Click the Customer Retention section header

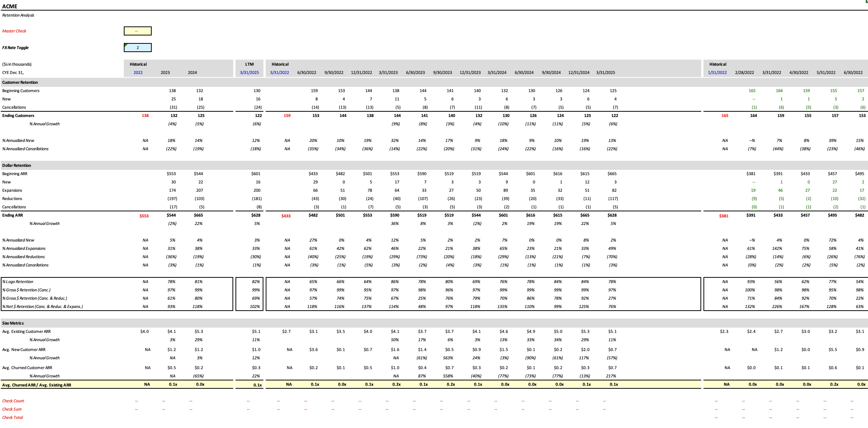coord(20,82)
